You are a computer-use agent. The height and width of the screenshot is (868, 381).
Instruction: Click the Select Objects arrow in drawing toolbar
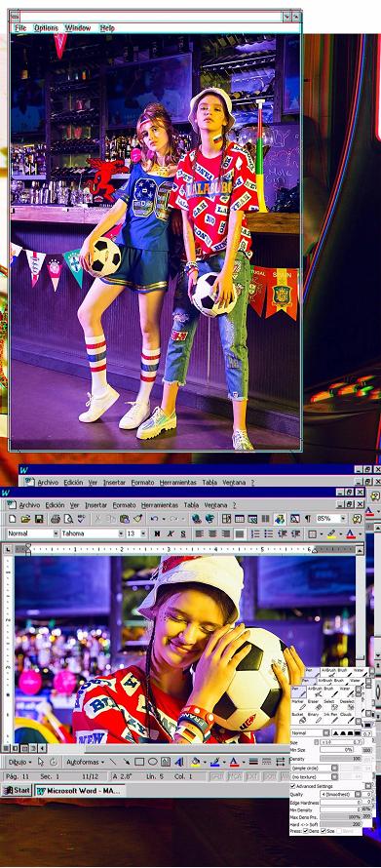40,762
